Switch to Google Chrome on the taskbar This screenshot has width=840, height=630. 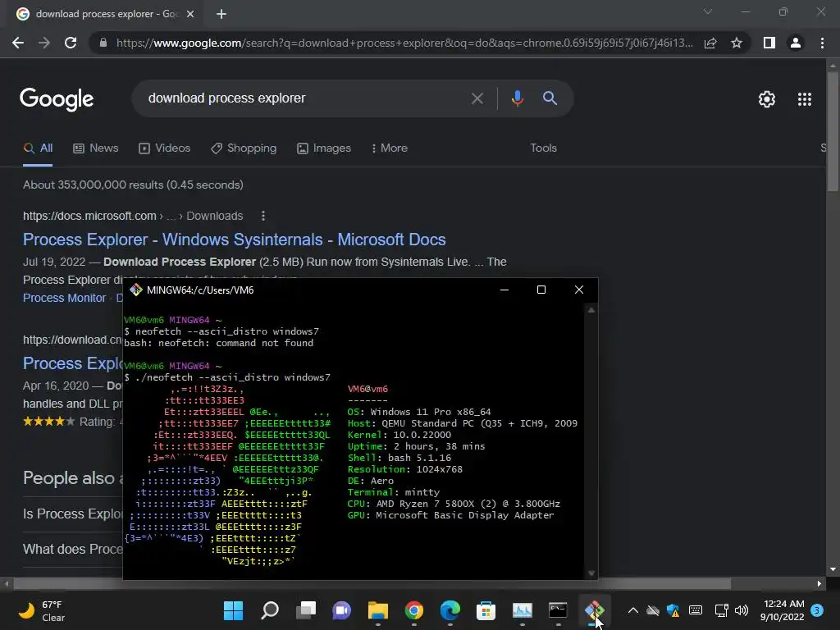[x=413, y=610]
